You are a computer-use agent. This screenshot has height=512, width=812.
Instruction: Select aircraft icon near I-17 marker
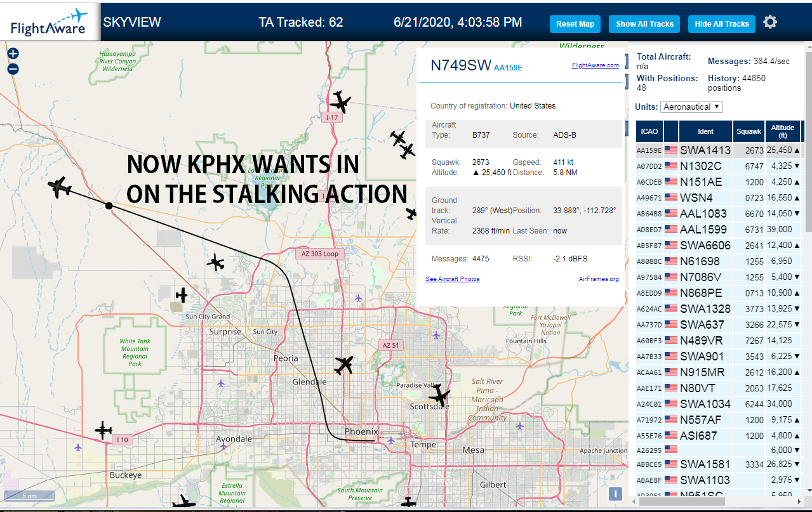(x=340, y=102)
